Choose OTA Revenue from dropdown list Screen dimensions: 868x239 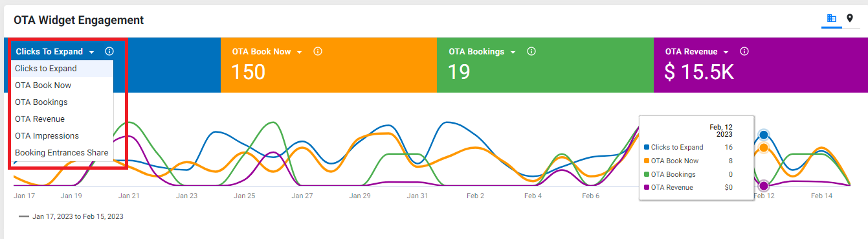tap(62, 119)
